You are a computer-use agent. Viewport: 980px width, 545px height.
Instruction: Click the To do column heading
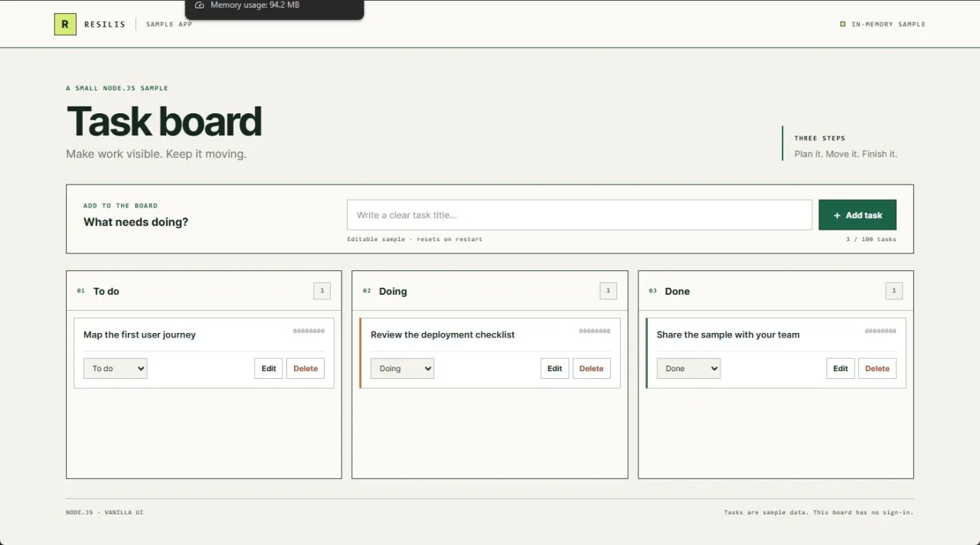[x=106, y=291]
